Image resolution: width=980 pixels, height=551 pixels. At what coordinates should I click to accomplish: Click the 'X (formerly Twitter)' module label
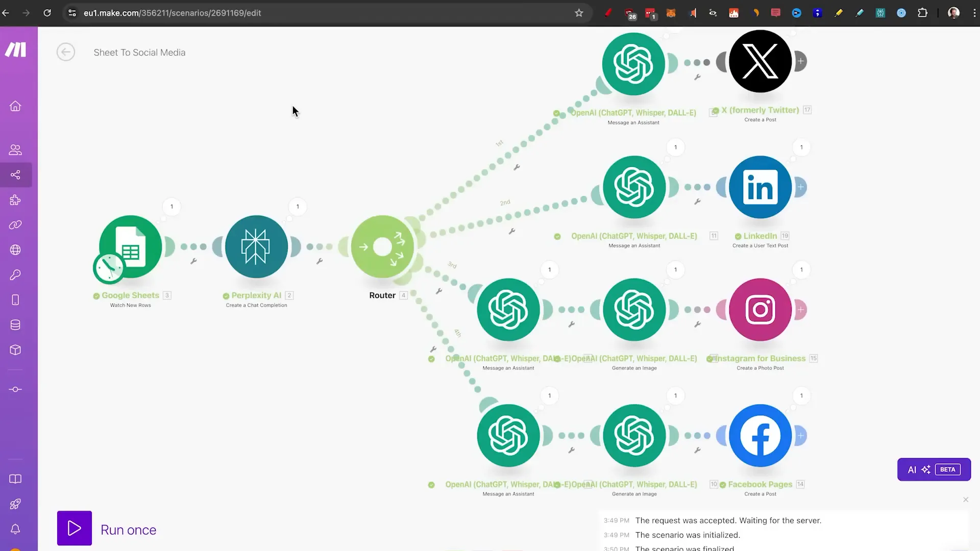coord(760,110)
